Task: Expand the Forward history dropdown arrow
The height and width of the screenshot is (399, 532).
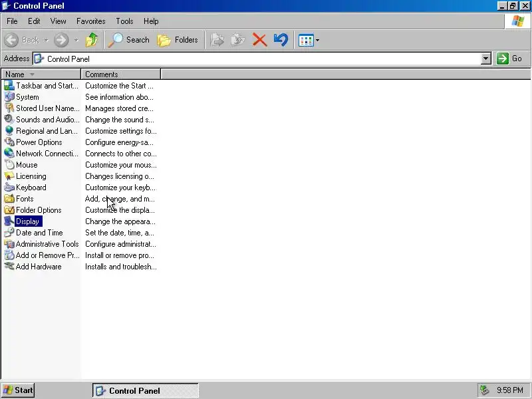Action: (x=76, y=40)
